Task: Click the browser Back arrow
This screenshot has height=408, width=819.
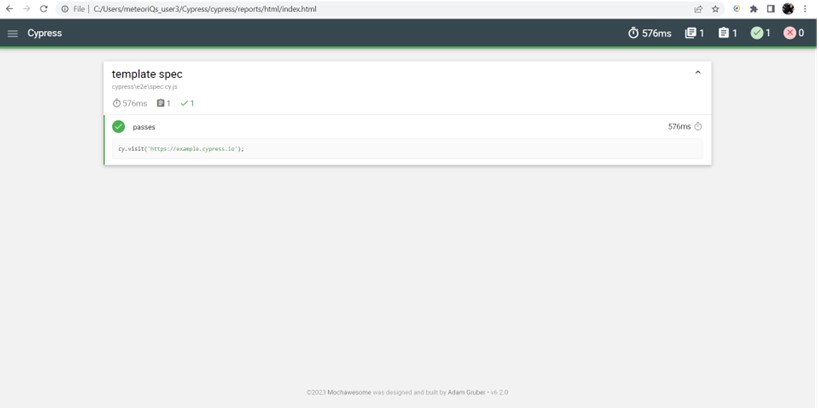Action: click(x=9, y=9)
